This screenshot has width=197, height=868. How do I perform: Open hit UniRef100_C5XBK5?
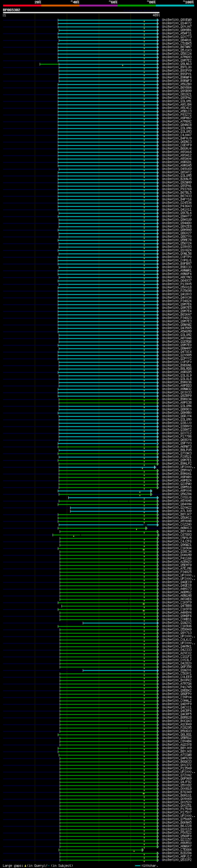(x=177, y=43)
